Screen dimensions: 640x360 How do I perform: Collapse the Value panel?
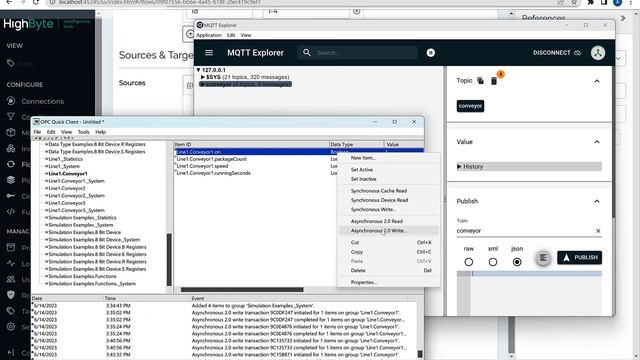[x=597, y=142]
